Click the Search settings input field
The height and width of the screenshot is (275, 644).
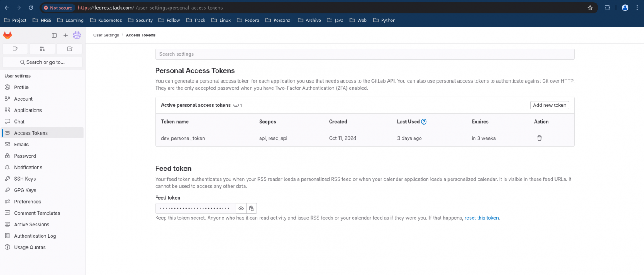(365, 54)
